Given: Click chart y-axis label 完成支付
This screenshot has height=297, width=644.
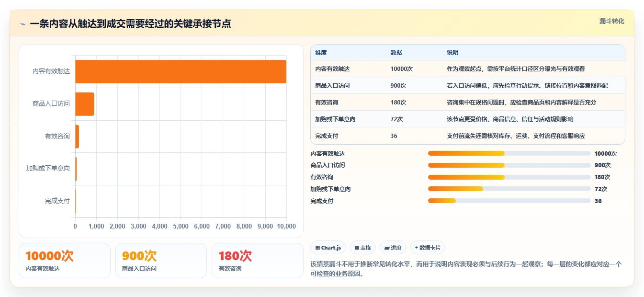Looking at the screenshot, I should pyautogui.click(x=57, y=201).
